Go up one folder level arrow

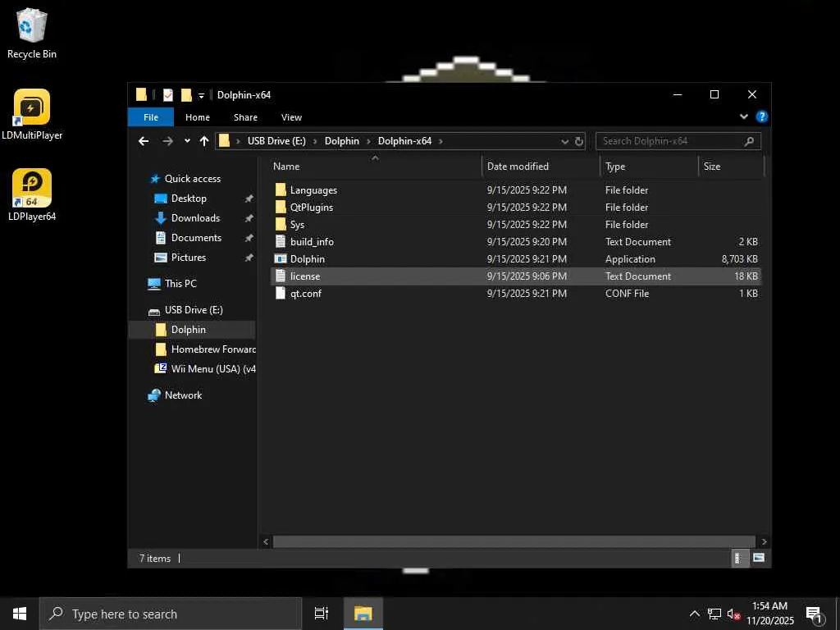click(x=204, y=141)
